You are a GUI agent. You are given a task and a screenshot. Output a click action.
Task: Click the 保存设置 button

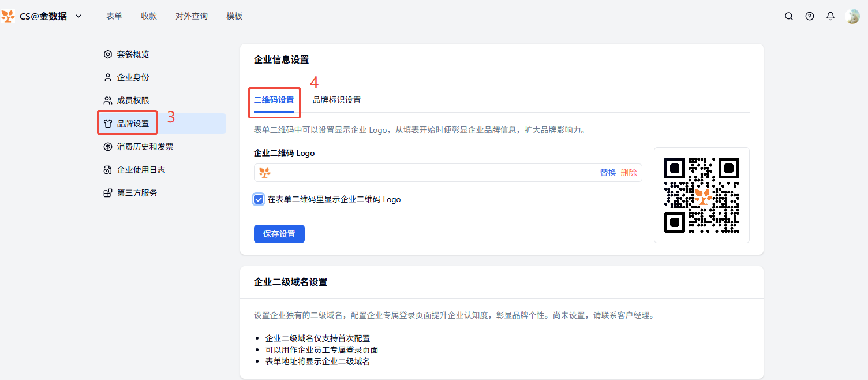point(279,234)
